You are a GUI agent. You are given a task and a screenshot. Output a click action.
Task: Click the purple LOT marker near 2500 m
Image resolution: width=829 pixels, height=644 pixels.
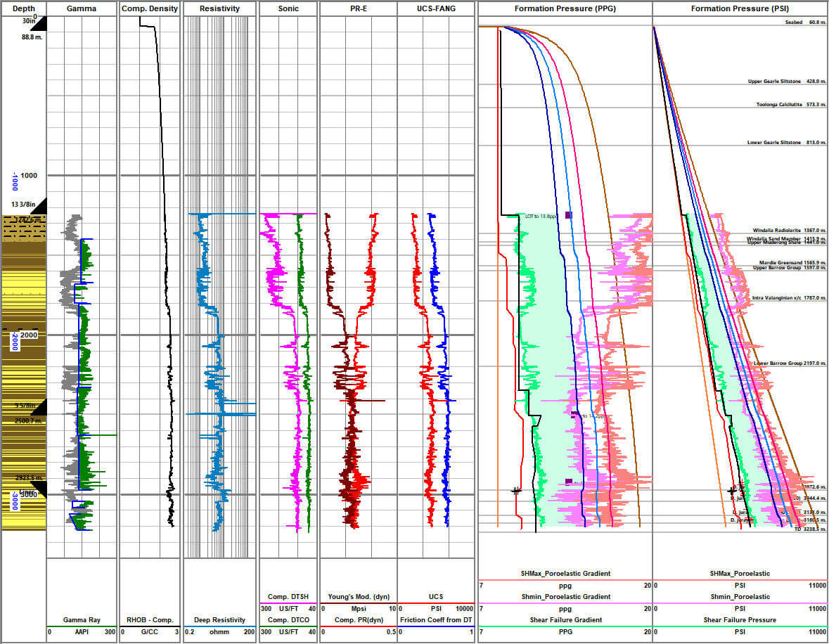tap(574, 415)
